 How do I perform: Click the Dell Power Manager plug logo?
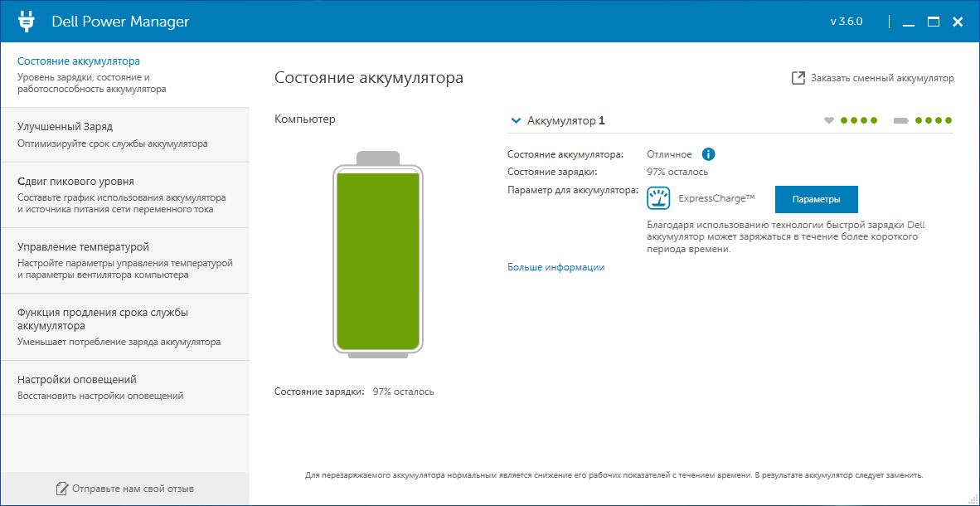(27, 22)
